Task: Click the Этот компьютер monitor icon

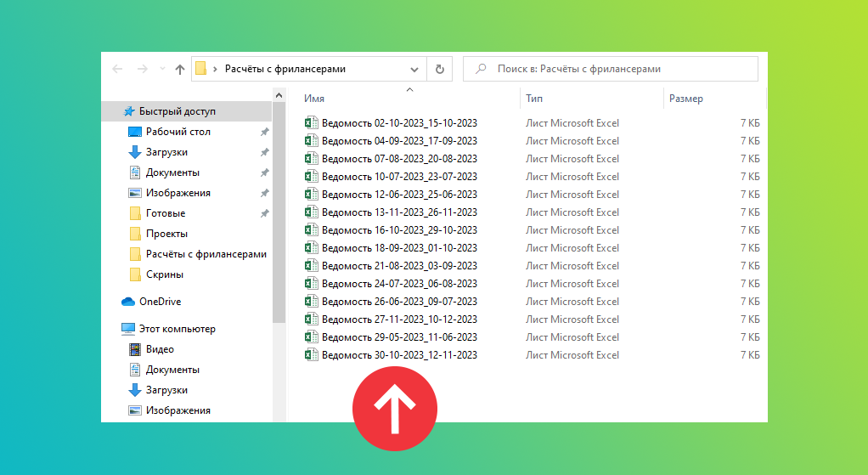Action: tap(128, 329)
